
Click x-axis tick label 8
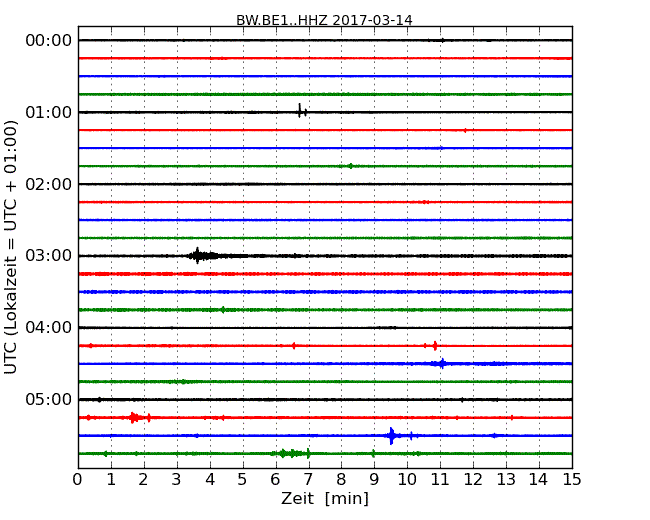(x=341, y=480)
